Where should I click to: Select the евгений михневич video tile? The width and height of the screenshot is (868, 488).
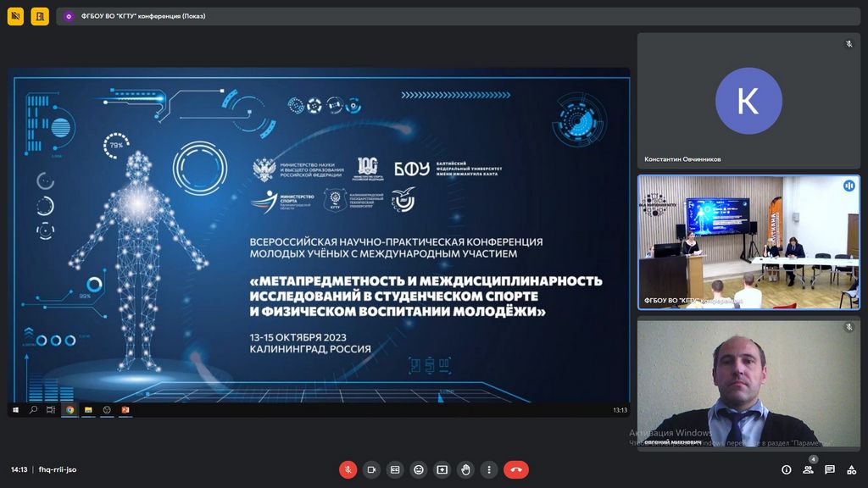(x=748, y=384)
